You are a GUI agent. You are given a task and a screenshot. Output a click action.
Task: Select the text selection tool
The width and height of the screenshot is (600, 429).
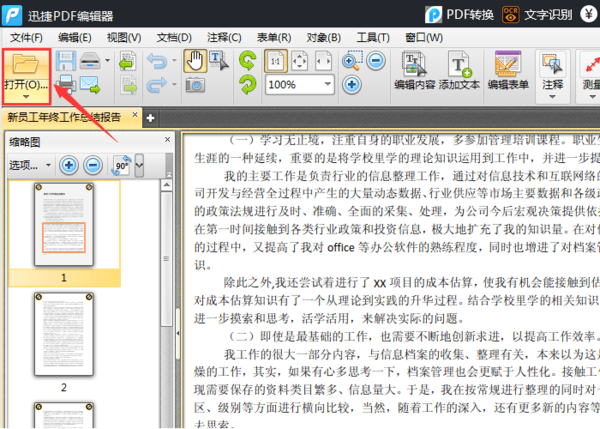coord(219,60)
